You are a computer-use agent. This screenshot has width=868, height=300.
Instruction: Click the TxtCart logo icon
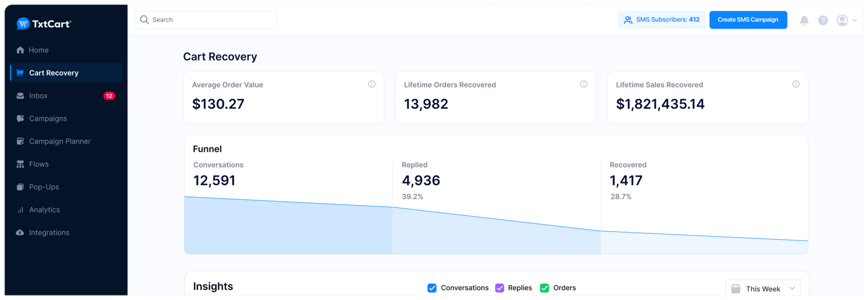pos(23,23)
